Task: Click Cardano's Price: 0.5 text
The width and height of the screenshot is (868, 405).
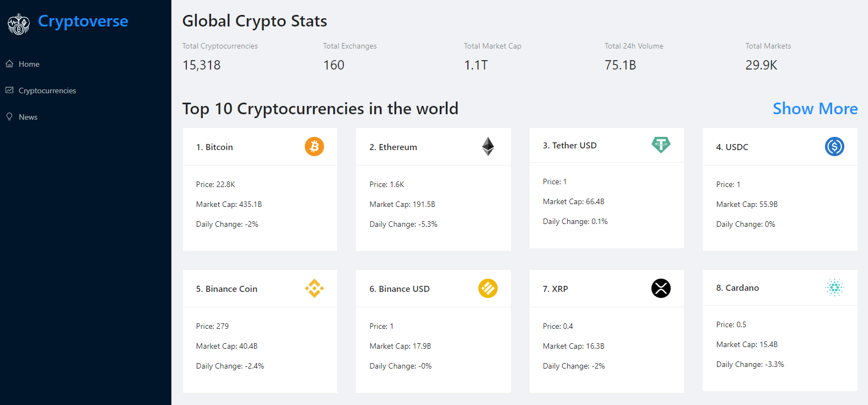Action: 731,325
